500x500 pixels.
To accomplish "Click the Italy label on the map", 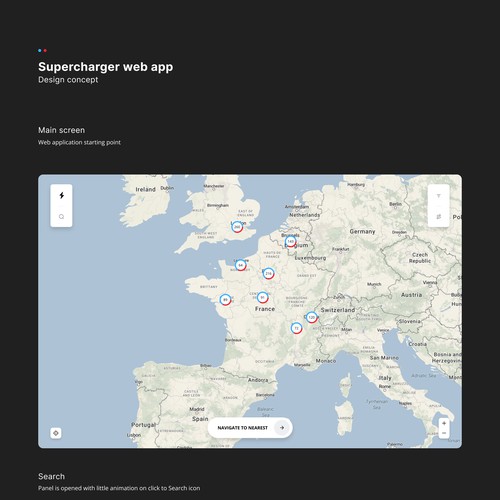I will click(x=385, y=378).
